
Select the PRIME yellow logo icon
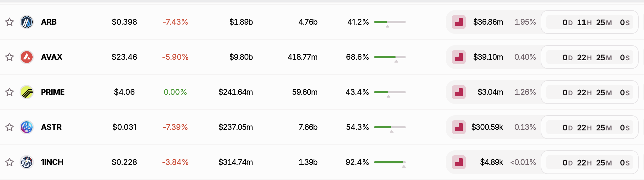coord(27,92)
